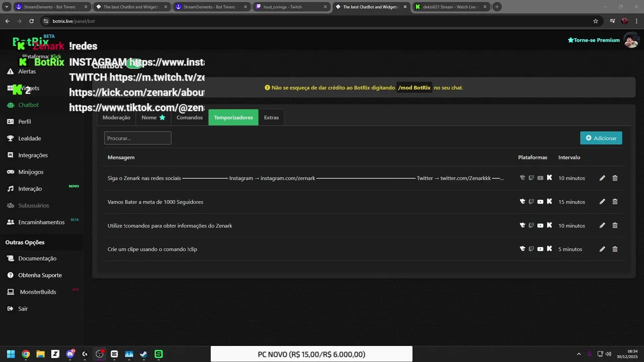Viewport: 644px width, 362px height.
Task: Open the Chatbot sidebar item
Action: coord(28,105)
